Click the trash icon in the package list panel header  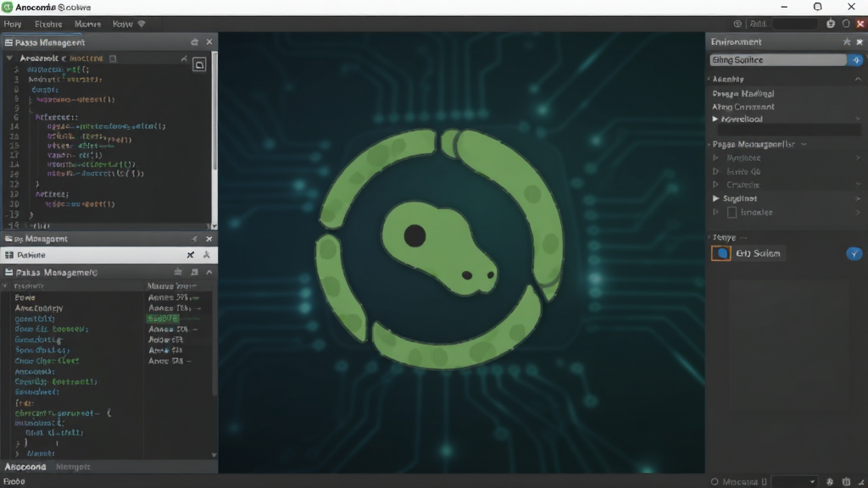[x=178, y=272]
